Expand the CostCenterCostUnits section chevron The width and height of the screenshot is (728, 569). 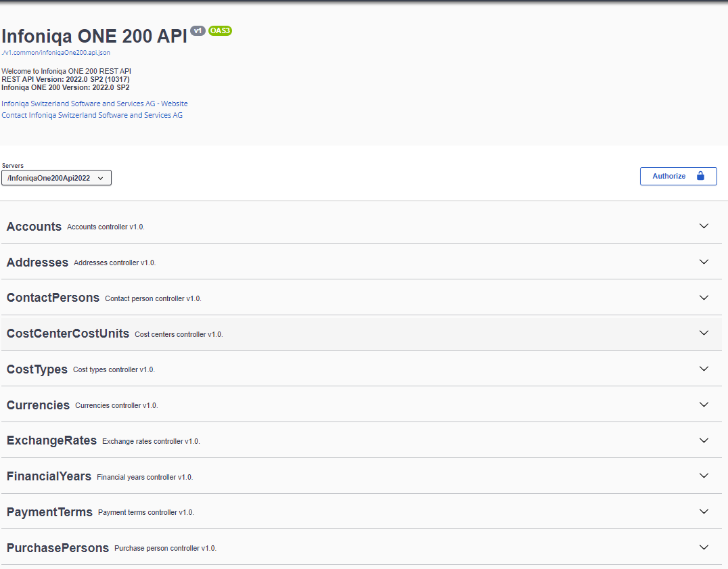(x=704, y=333)
